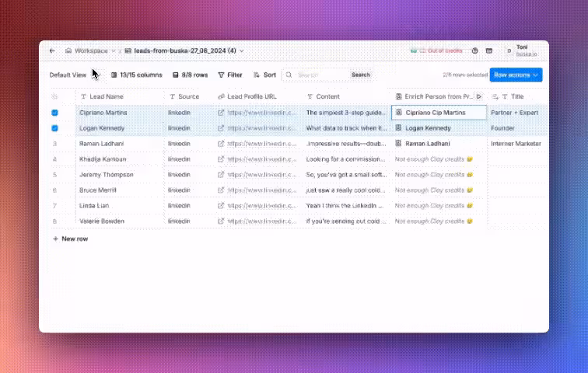Click the 'Founder' title cell

517,128
